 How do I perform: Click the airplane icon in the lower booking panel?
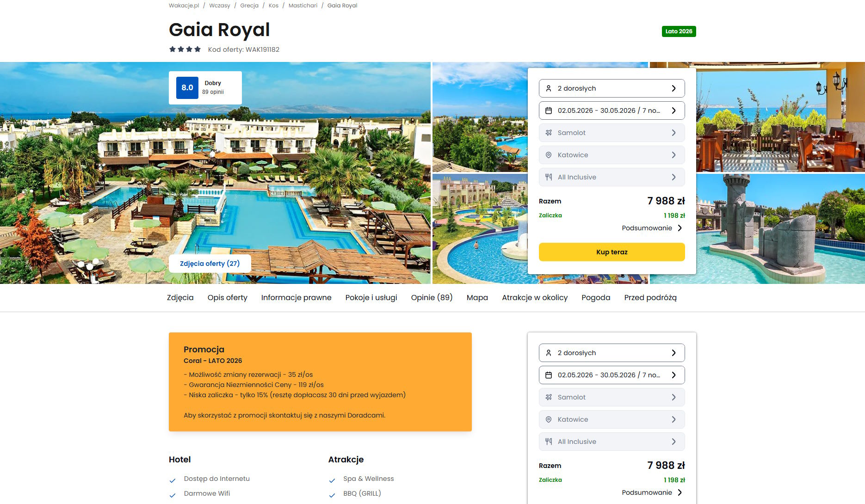tap(549, 397)
